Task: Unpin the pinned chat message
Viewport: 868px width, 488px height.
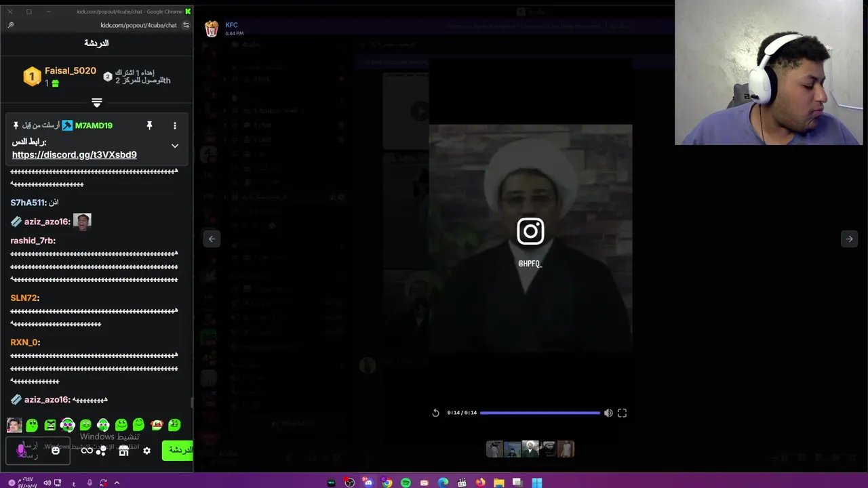Action: pyautogui.click(x=149, y=125)
